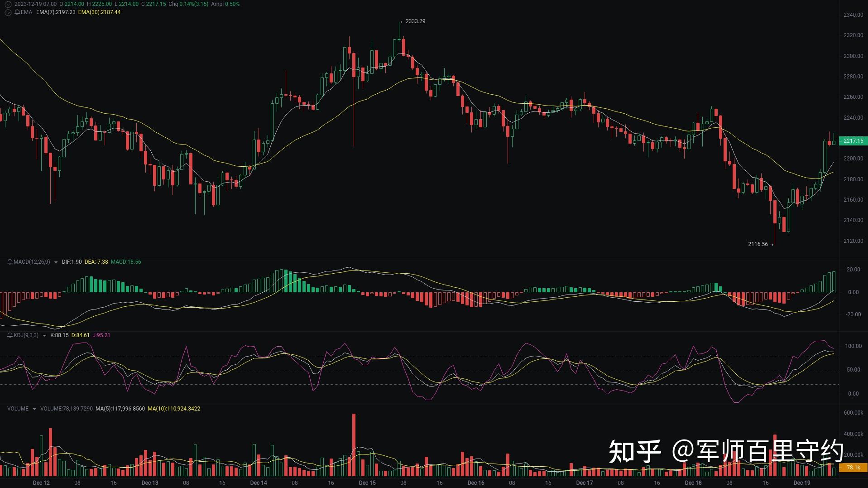868x488 pixels.
Task: Click the Dec 19 date on the time axis
Action: point(802,483)
